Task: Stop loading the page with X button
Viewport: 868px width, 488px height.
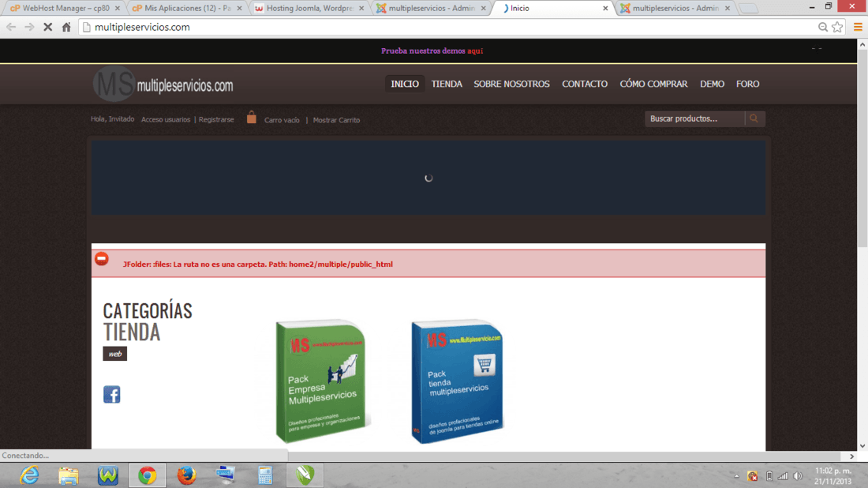Action: pos(48,27)
